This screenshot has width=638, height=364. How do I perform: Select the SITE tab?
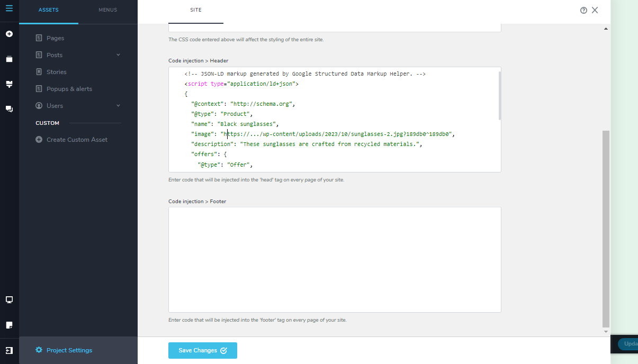coord(196,10)
